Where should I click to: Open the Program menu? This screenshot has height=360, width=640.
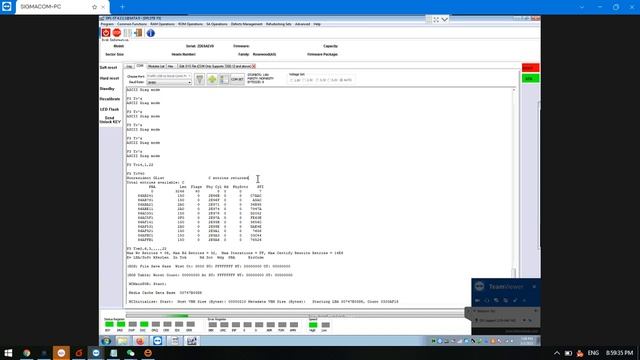coord(107,24)
